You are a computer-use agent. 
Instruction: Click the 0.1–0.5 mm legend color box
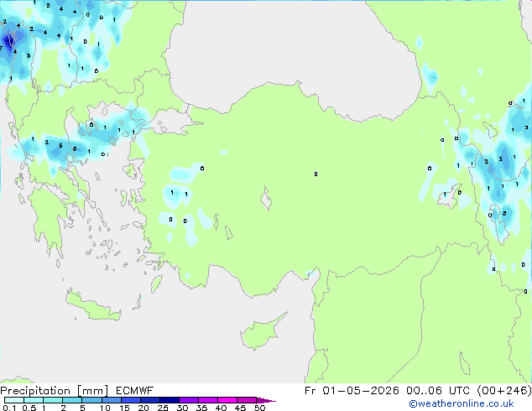point(14,400)
